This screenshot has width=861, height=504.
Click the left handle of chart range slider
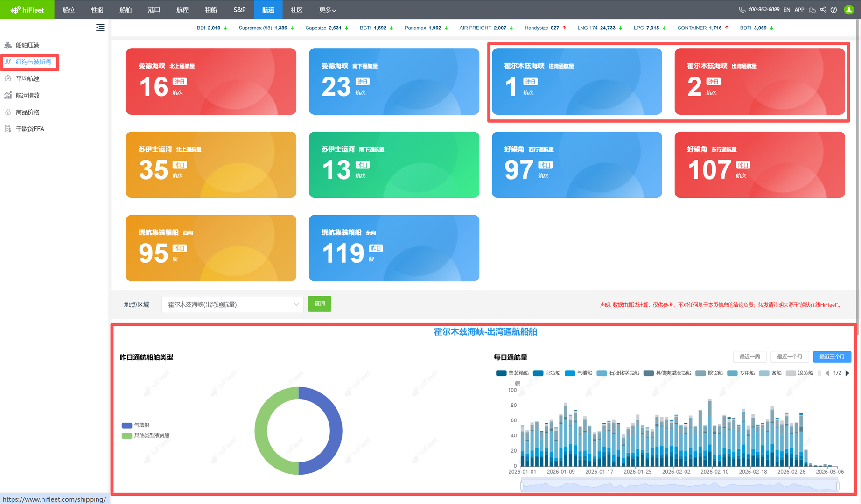tap(521, 486)
